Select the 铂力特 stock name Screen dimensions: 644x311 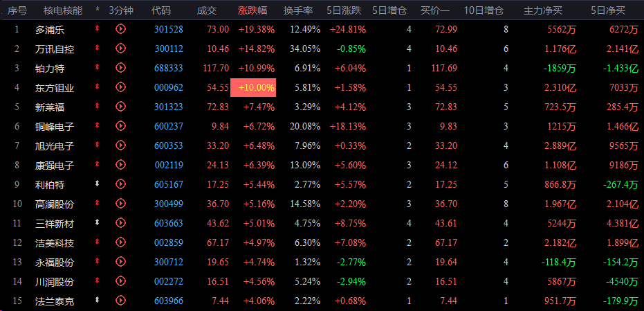point(50,69)
